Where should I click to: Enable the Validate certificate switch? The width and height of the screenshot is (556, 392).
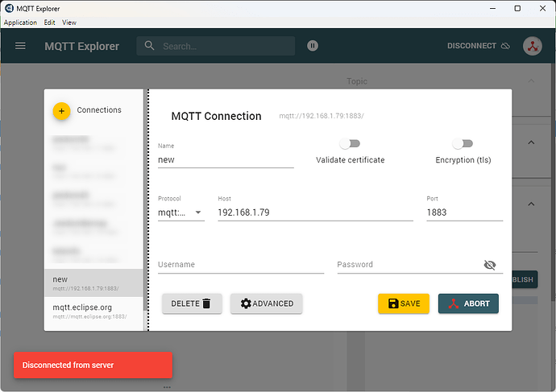[350, 143]
